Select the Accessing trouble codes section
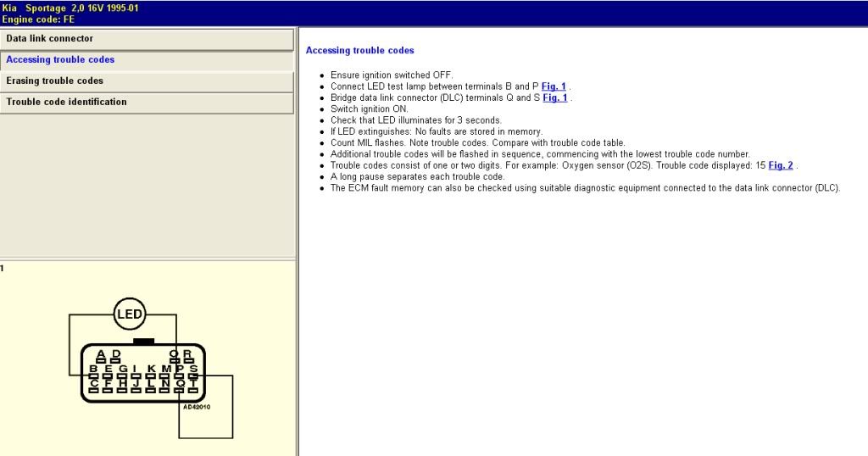Screen dimensions: 868x456 coord(147,60)
